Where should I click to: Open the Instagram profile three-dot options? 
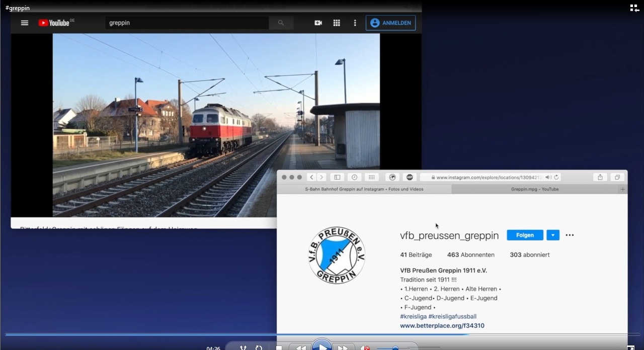click(x=570, y=235)
